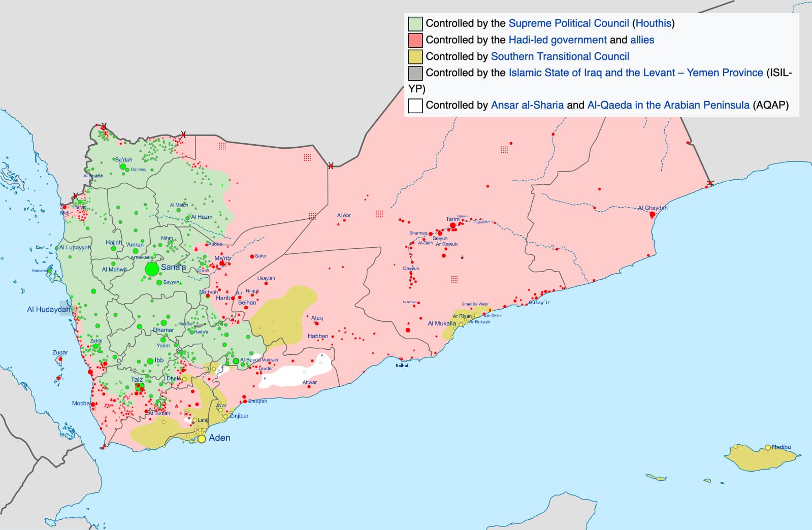Click the red Al Ghaydah city marker
The height and width of the screenshot is (530, 812).
[653, 215]
